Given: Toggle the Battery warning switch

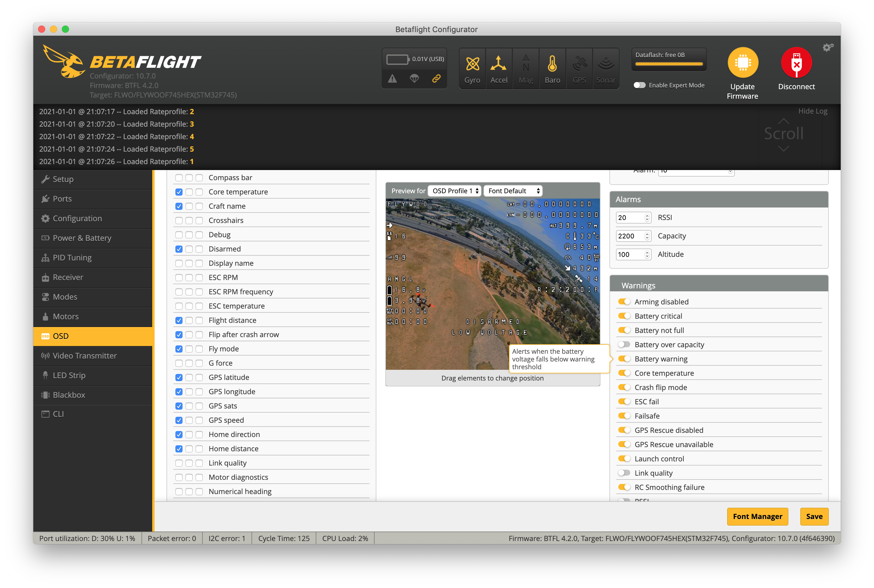Looking at the screenshot, I should 624,359.
